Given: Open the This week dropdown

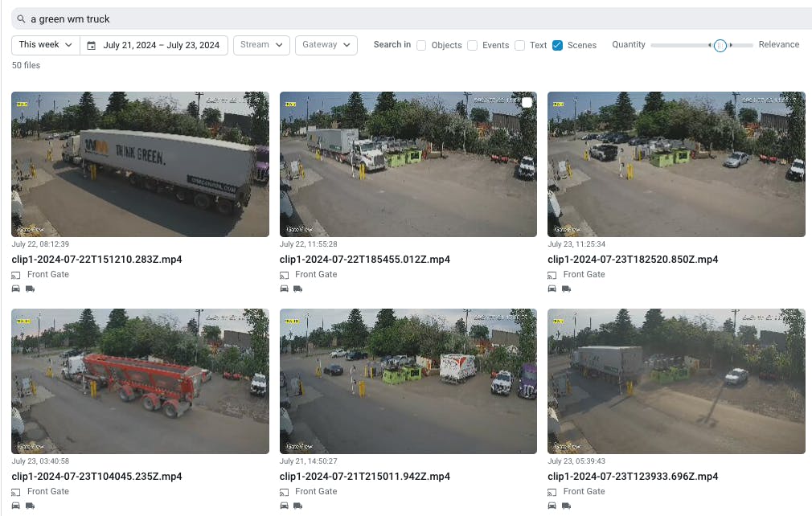Looking at the screenshot, I should tap(46, 45).
